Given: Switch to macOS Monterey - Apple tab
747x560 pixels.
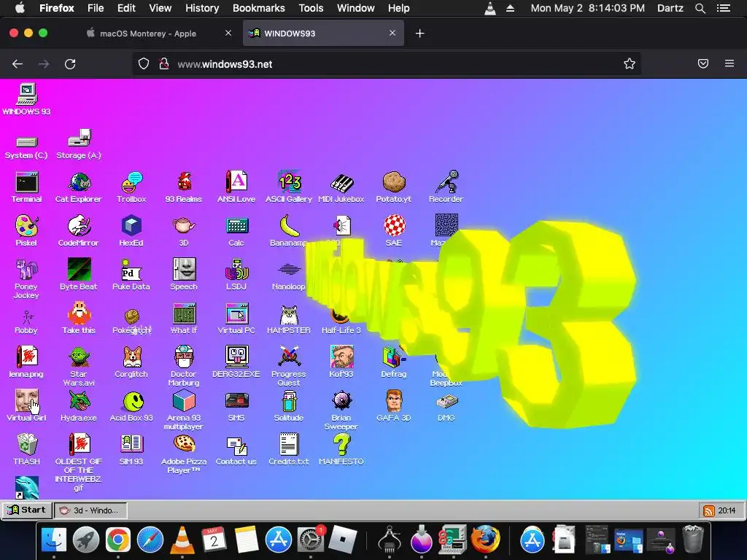Looking at the screenshot, I should click(160, 34).
